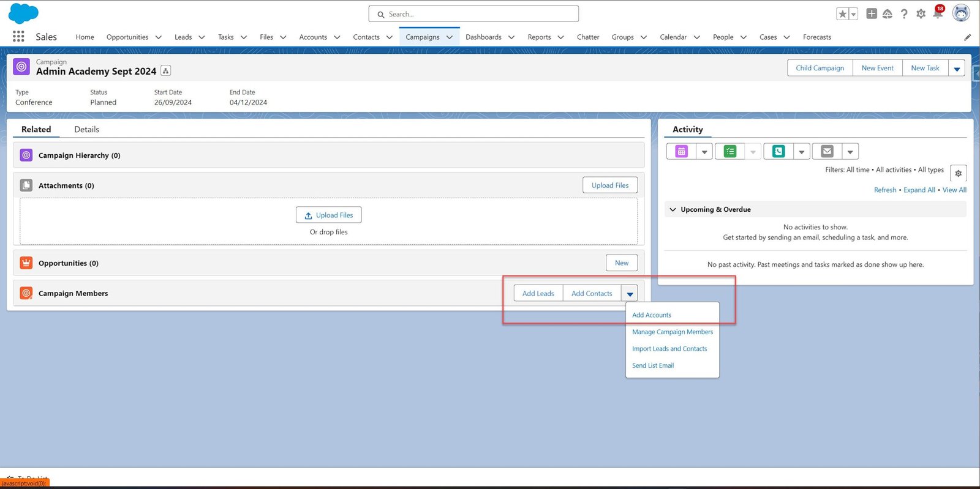Image resolution: width=980 pixels, height=489 pixels.
Task: Open the Dashboards navigation tab
Action: [x=483, y=37]
